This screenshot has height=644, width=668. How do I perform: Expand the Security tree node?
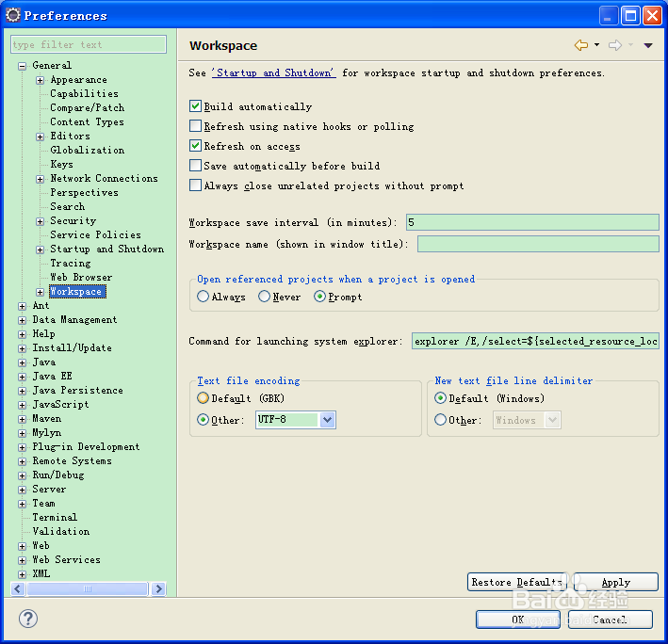click(41, 221)
